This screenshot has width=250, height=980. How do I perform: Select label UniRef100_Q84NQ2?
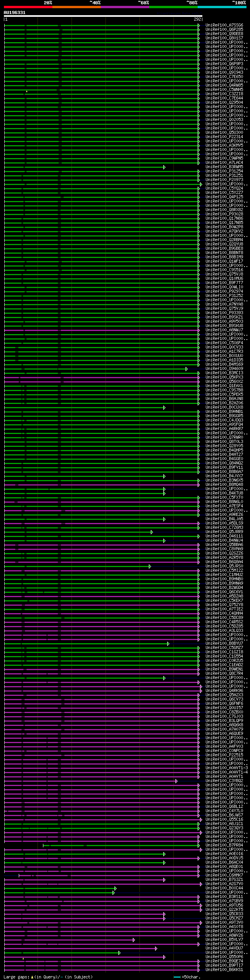click(x=224, y=463)
